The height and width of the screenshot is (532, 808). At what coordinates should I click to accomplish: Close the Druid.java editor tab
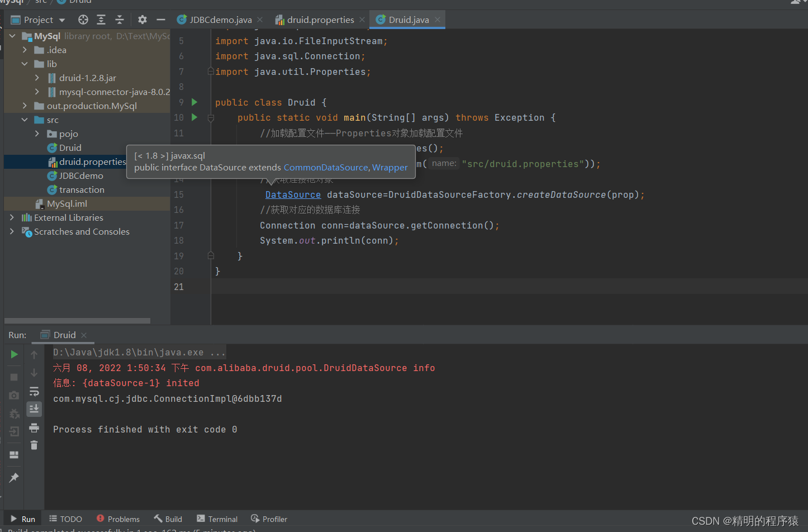tap(438, 20)
